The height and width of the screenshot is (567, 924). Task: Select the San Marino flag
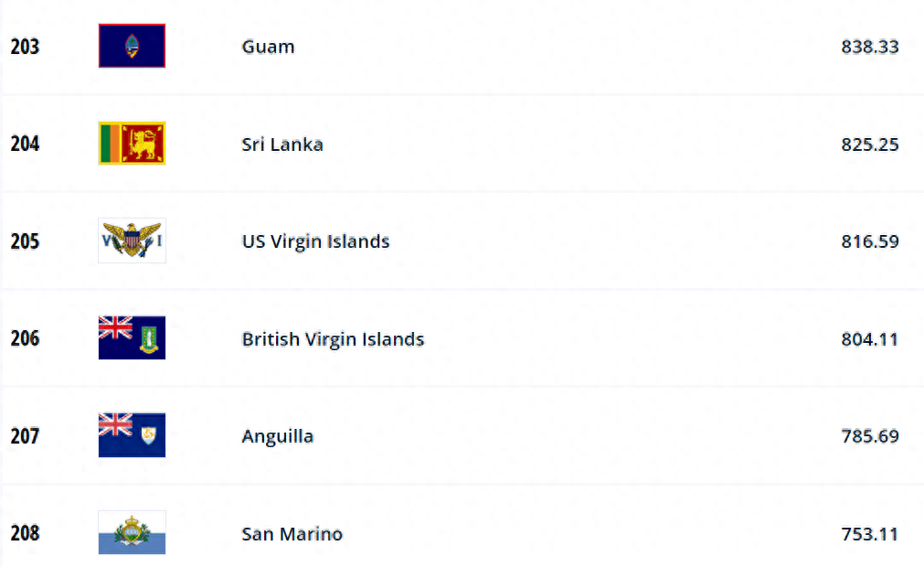pyautogui.click(x=132, y=532)
